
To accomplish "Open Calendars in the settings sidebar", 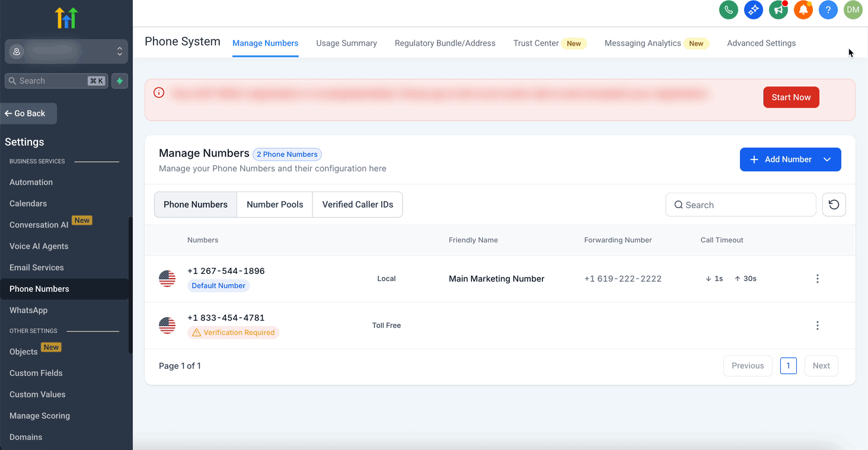I will (28, 203).
